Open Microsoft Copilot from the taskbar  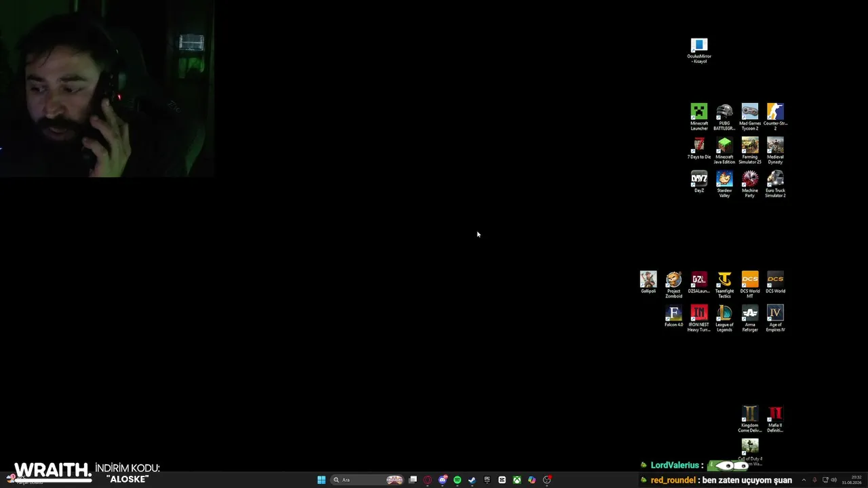532,480
